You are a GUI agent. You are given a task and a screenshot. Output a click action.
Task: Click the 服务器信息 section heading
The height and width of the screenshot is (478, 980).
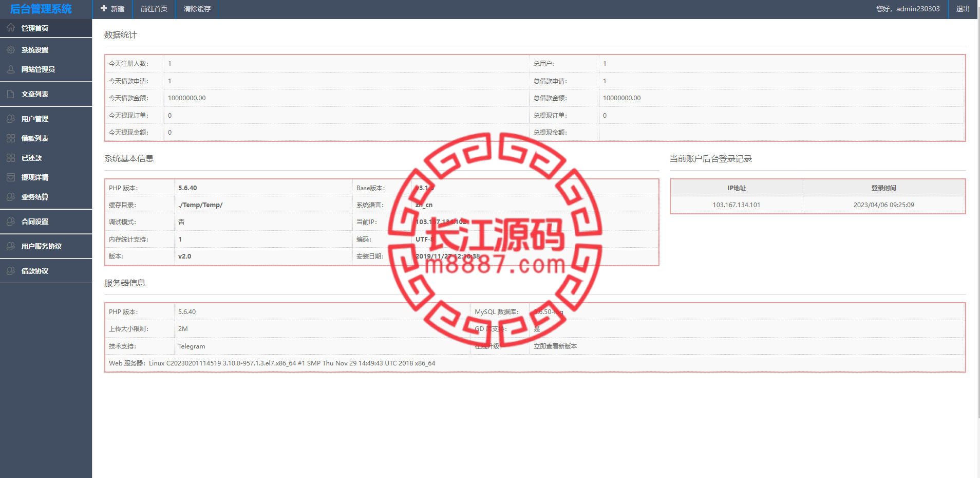[125, 283]
